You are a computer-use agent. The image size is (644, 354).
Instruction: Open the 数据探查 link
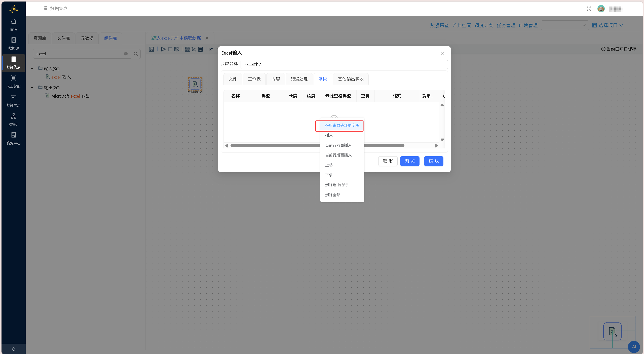click(439, 25)
